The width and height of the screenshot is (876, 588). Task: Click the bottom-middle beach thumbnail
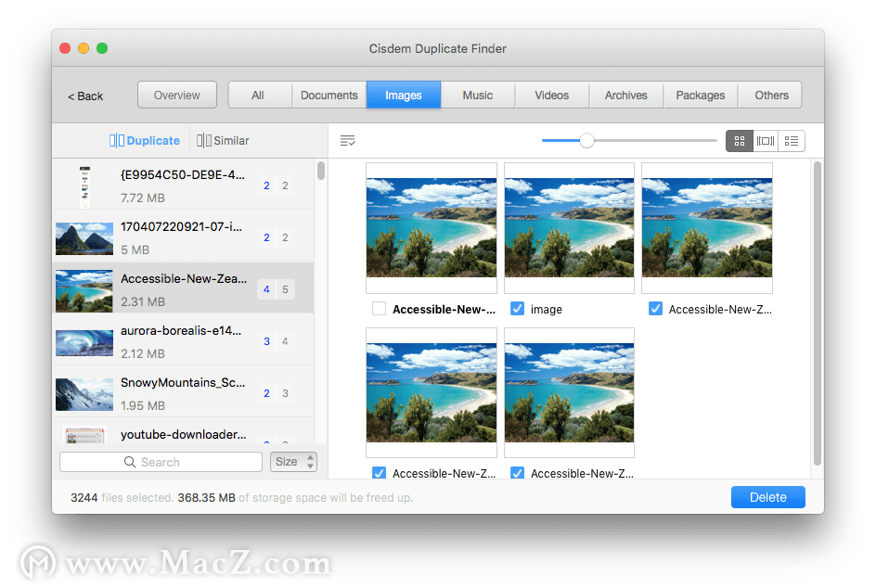click(x=569, y=392)
